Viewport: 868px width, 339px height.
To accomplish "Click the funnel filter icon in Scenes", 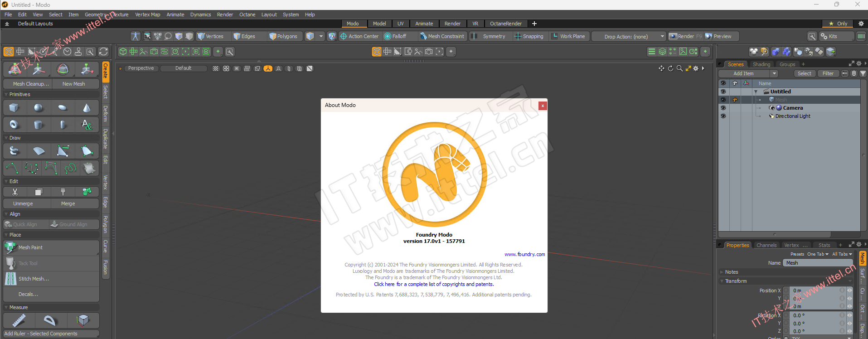I will [x=863, y=73].
